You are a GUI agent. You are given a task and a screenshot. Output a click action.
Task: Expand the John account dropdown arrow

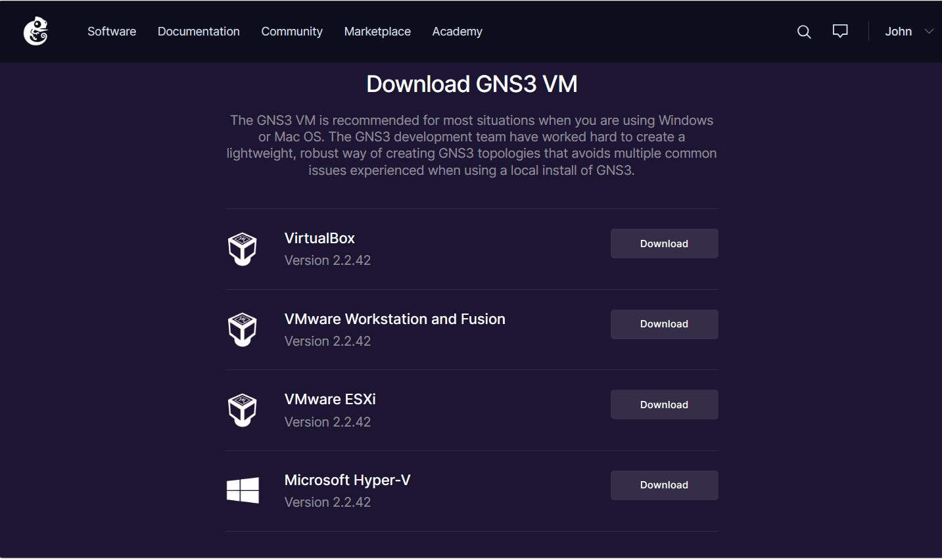[x=928, y=32]
